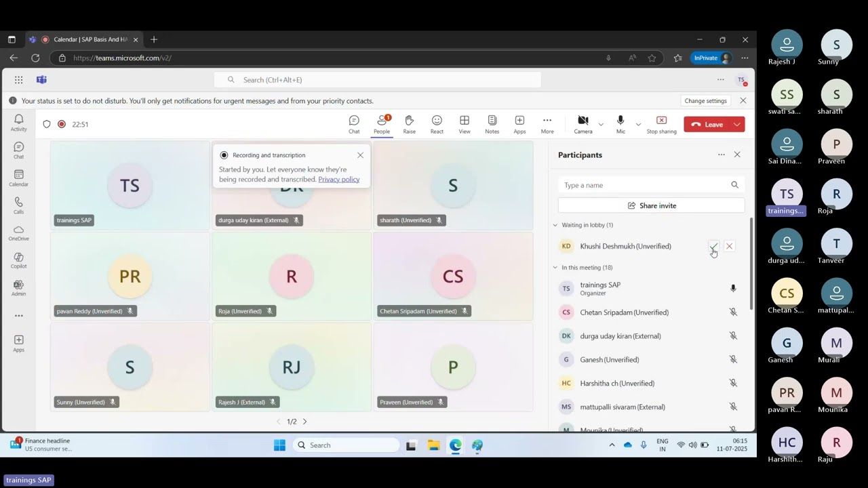Screen dimensions: 868x488
Task: Expand the camera options dropdown arrow
Action: (x=601, y=124)
